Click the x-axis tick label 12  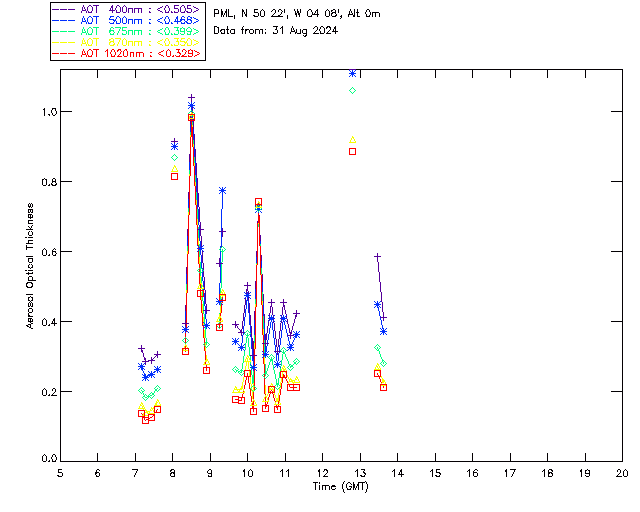click(x=322, y=473)
